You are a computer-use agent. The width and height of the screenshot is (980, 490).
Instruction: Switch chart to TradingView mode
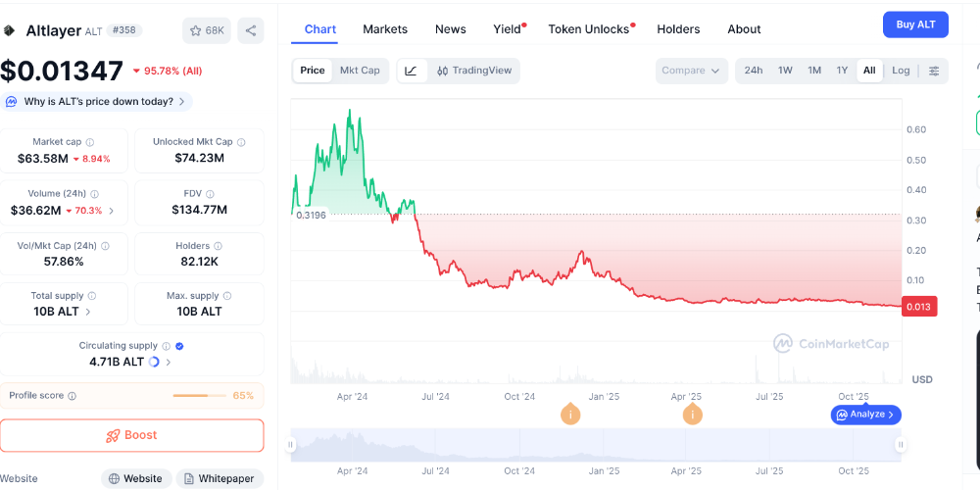(x=474, y=71)
